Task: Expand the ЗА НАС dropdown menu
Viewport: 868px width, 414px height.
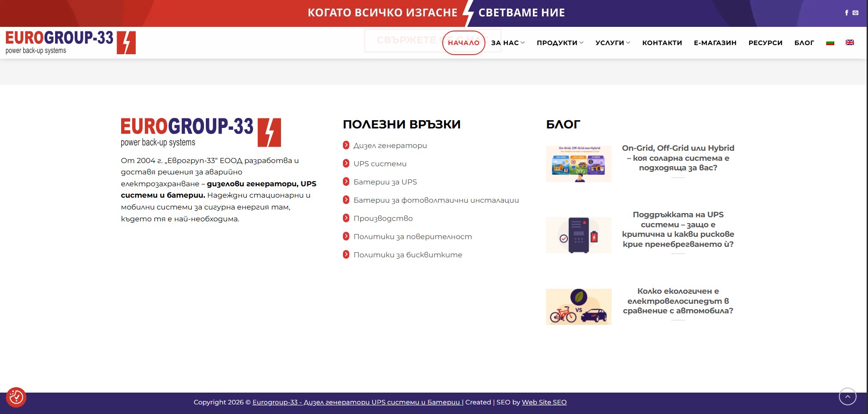Action: coord(508,43)
